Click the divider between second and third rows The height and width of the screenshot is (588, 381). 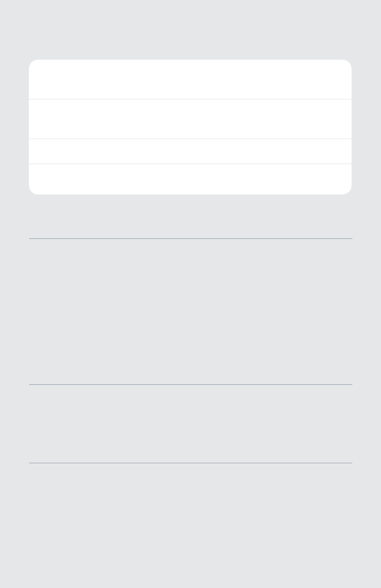pos(190,139)
